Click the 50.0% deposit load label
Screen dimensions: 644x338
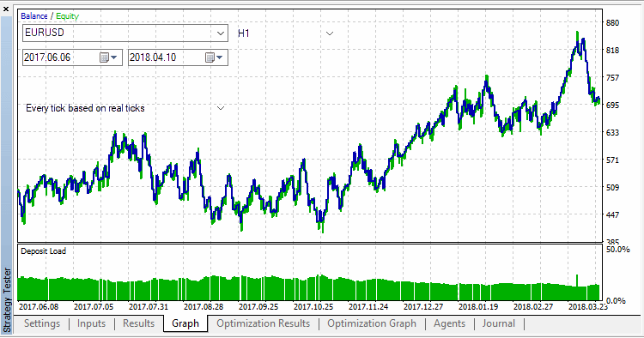[617, 250]
